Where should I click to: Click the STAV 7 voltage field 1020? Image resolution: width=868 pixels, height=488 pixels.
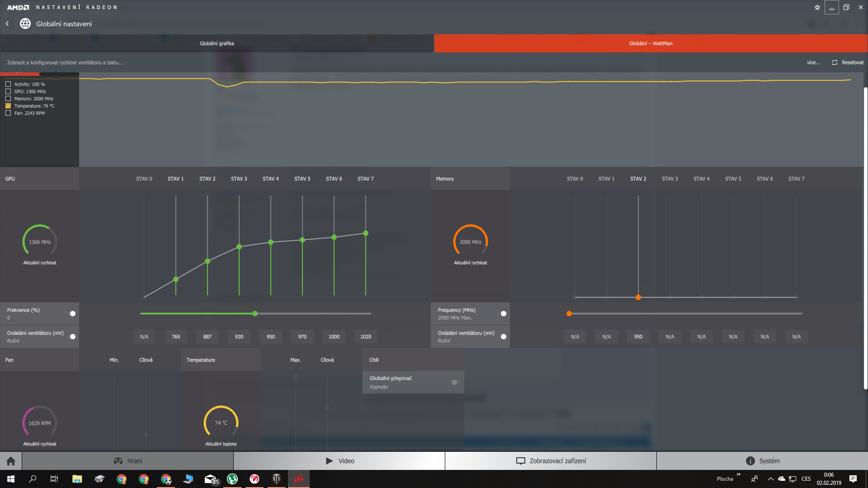click(x=366, y=337)
